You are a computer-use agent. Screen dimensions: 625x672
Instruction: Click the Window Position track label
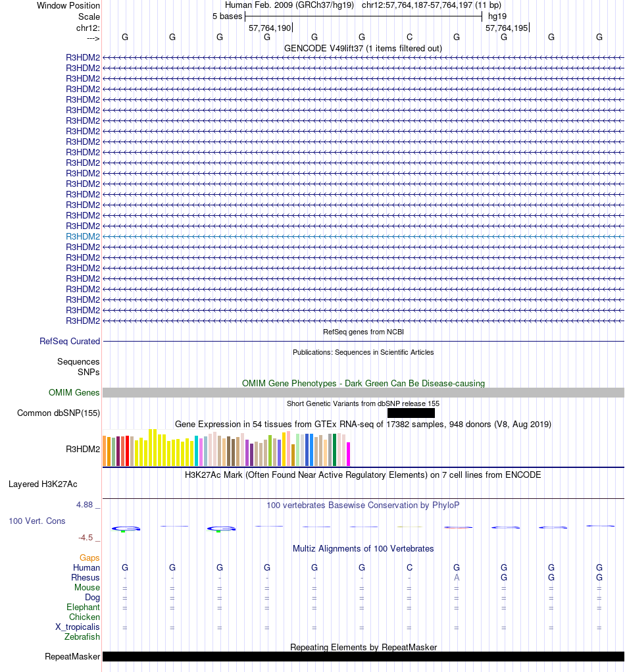click(68, 5)
